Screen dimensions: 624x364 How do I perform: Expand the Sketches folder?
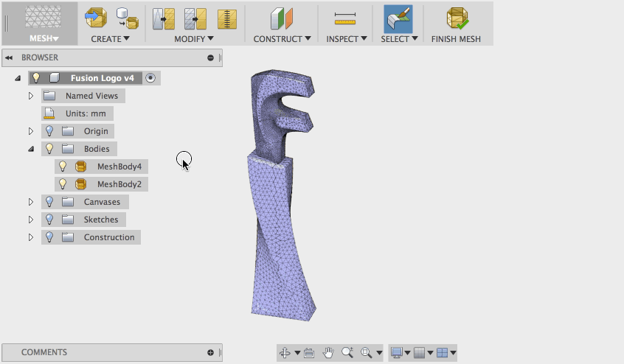tap(31, 220)
